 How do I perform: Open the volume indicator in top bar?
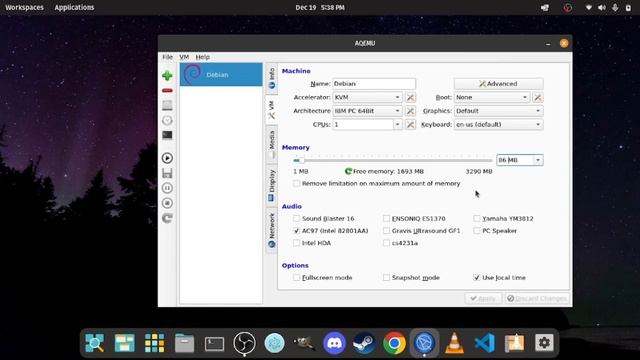tap(602, 7)
